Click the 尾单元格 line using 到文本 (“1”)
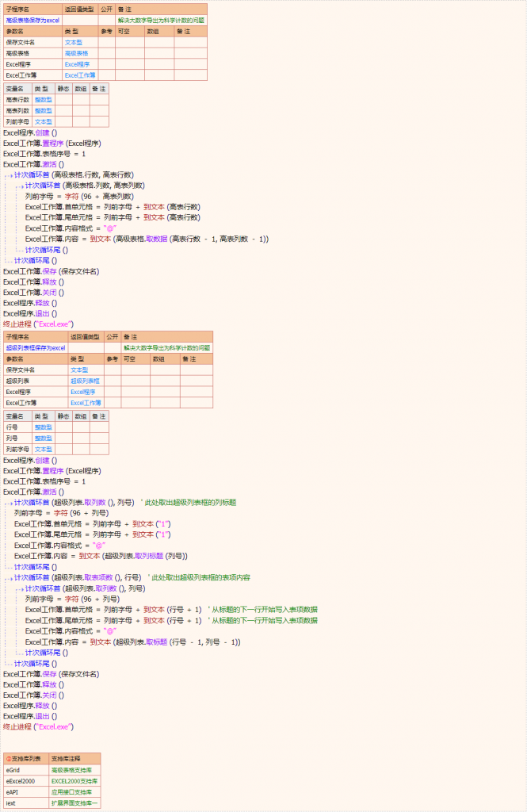This screenshot has height=812, width=527. [x=93, y=534]
